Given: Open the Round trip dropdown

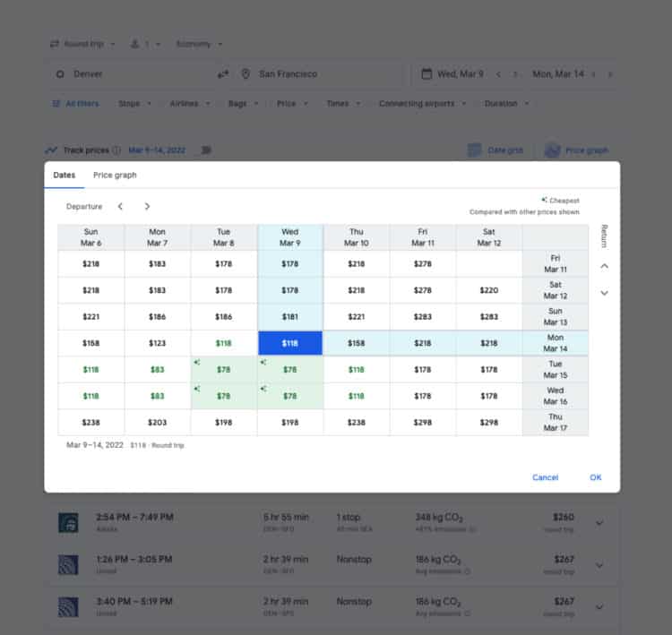Looking at the screenshot, I should pos(84,44).
